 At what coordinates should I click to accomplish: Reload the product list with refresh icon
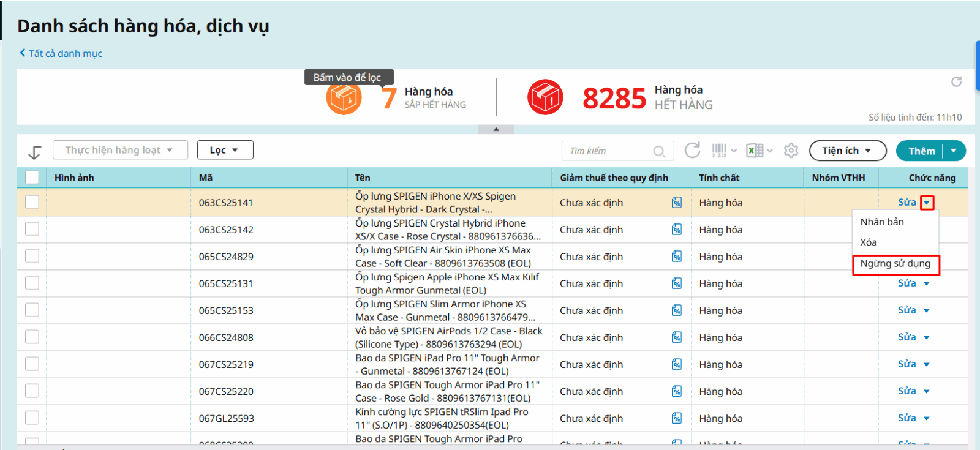(692, 151)
